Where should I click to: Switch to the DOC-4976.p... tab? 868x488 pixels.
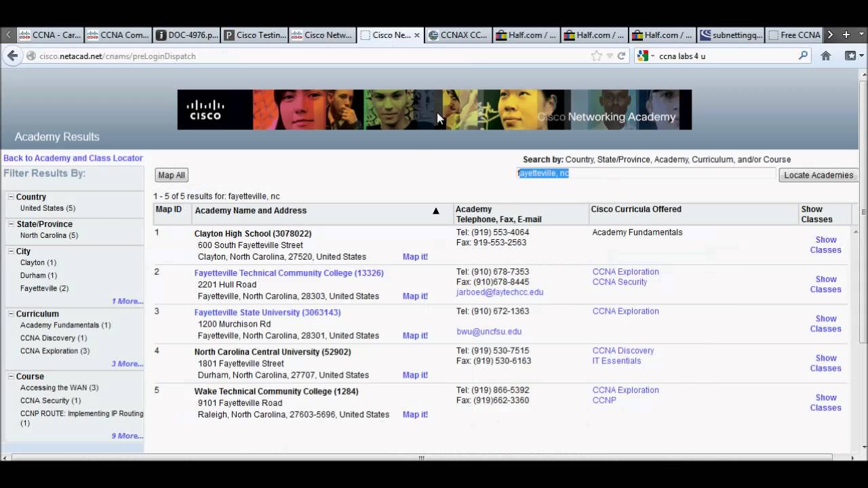pos(186,35)
